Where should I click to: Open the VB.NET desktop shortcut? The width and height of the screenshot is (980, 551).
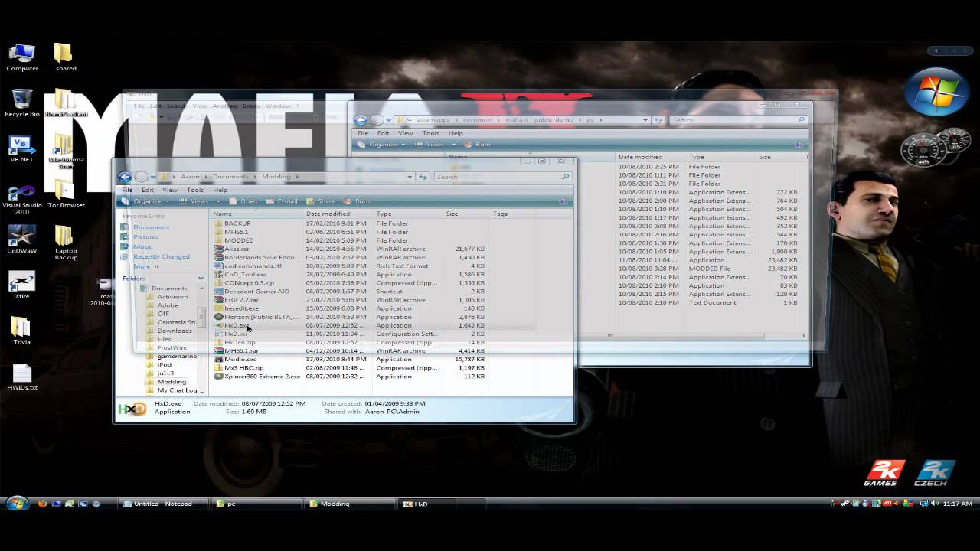click(x=22, y=149)
